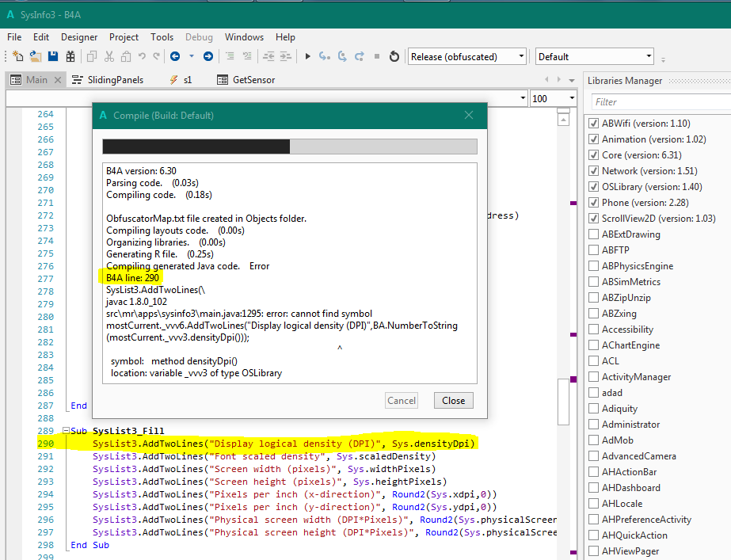Click the Open project folder icon
Screen dimensions: 731x560
tap(36, 56)
